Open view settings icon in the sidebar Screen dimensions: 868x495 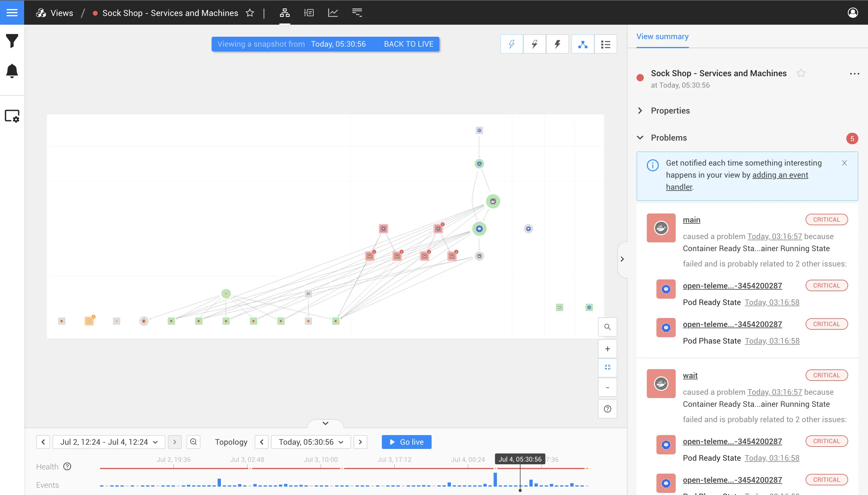tap(12, 116)
